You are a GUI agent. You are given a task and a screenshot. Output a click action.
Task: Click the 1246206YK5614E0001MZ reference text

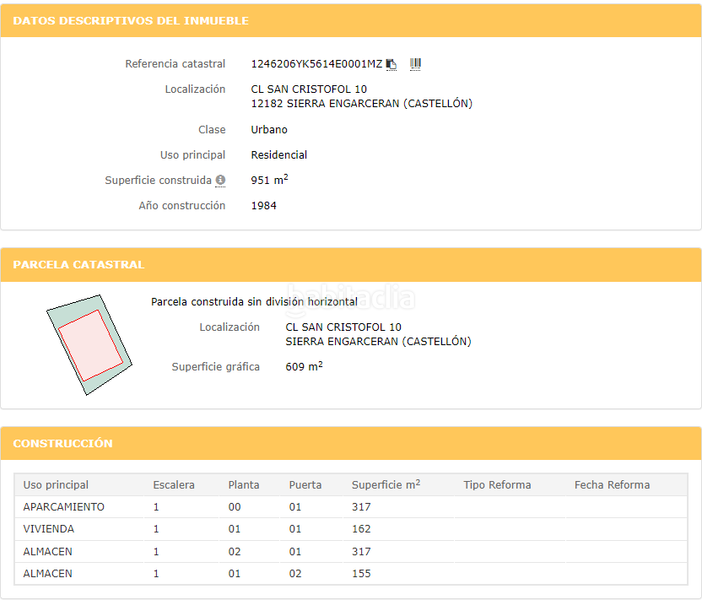(316, 64)
